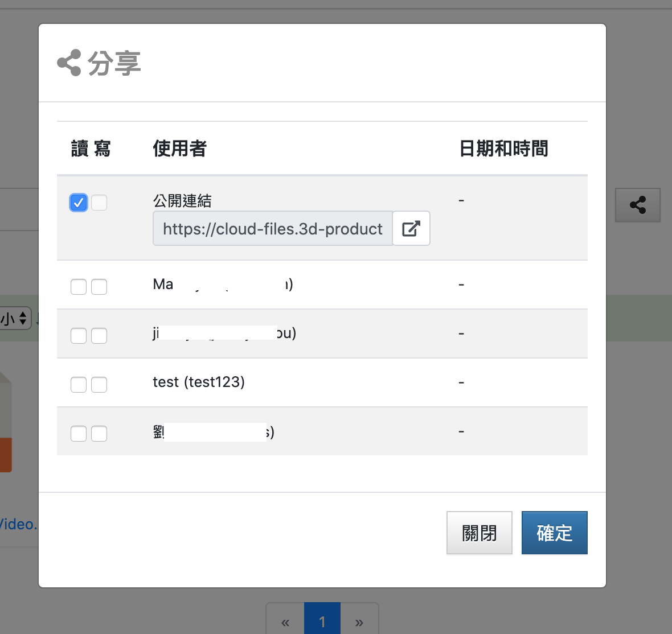Confirm sharing with the 確定 button
Viewport: 672px width, 634px height.
point(554,533)
